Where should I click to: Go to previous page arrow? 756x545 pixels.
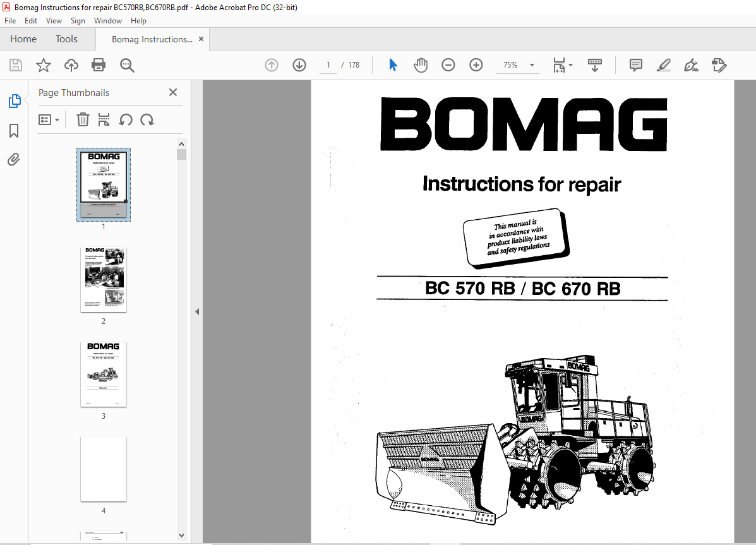272,65
